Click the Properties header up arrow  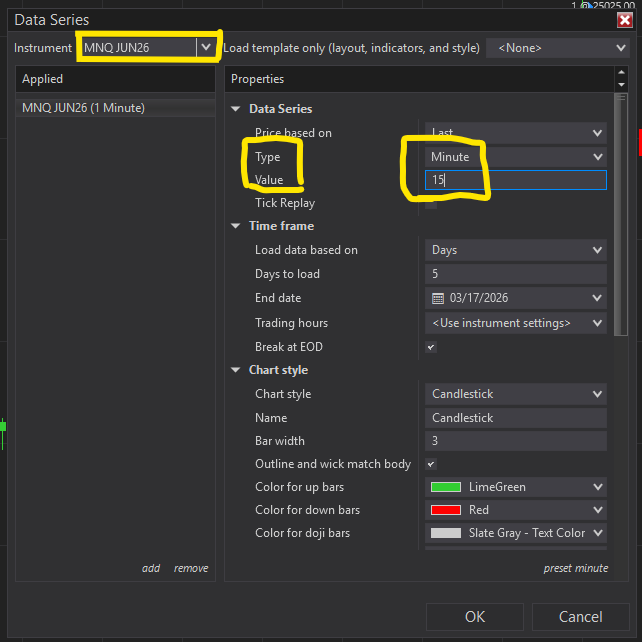click(x=621, y=72)
